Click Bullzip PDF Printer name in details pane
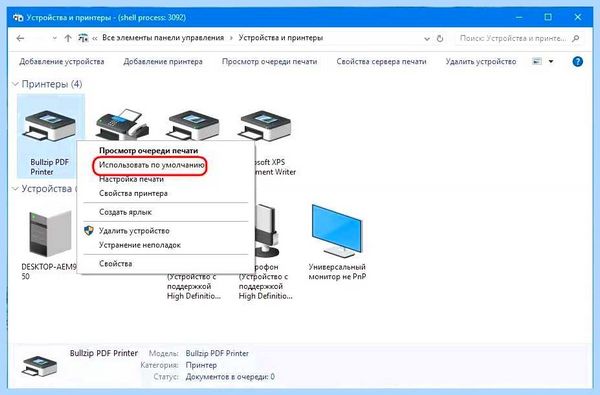This screenshot has width=600, height=395. pyautogui.click(x=104, y=353)
